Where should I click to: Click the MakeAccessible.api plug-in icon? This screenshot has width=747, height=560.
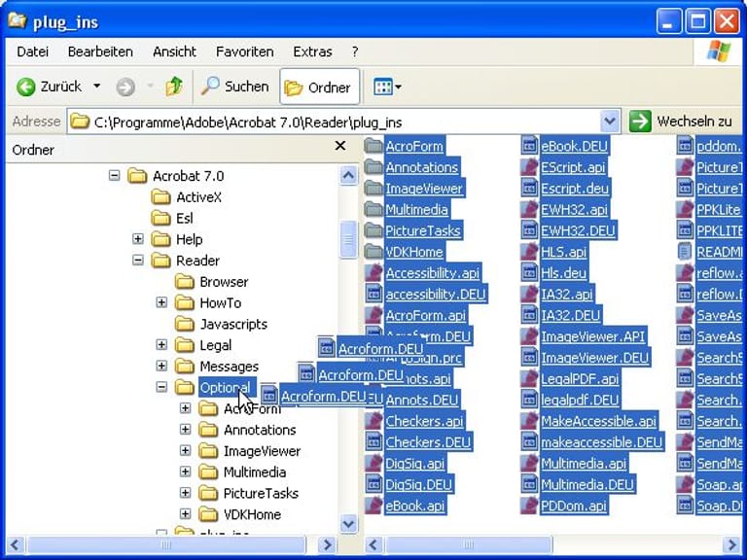[529, 420]
